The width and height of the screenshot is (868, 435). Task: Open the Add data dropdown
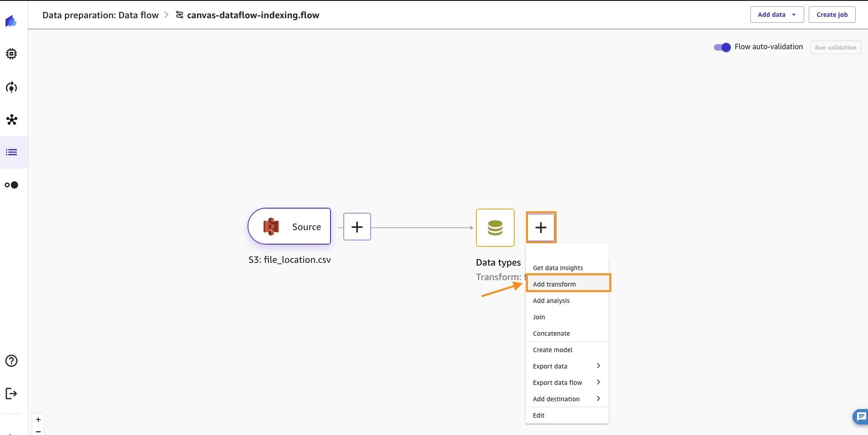click(777, 15)
